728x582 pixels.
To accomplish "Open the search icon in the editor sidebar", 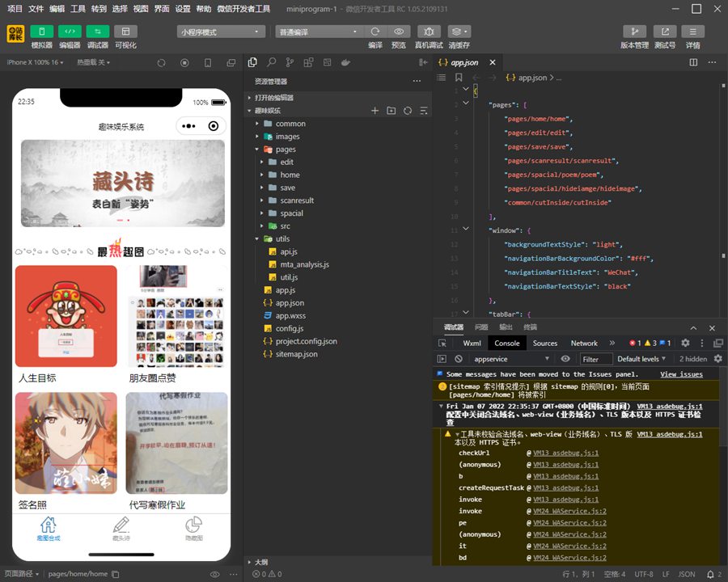I will 272,62.
